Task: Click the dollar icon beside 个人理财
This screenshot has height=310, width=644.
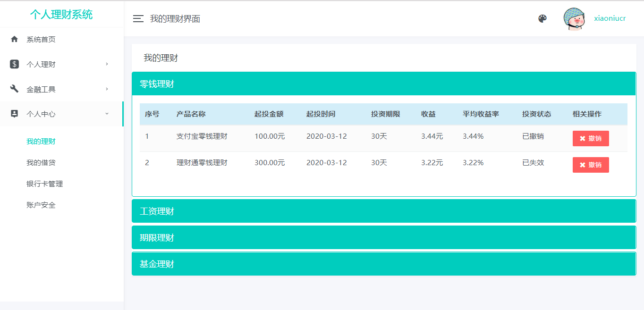Action: (x=14, y=64)
